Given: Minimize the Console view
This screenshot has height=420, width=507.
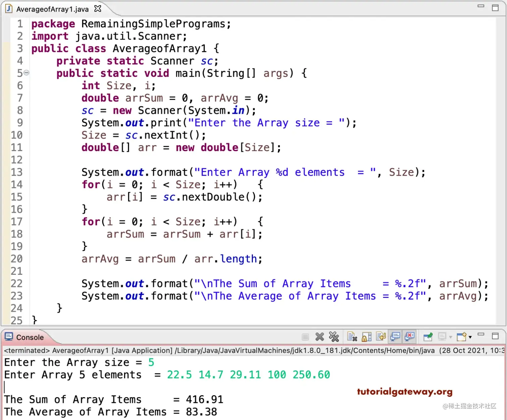Looking at the screenshot, I should tap(481, 334).
